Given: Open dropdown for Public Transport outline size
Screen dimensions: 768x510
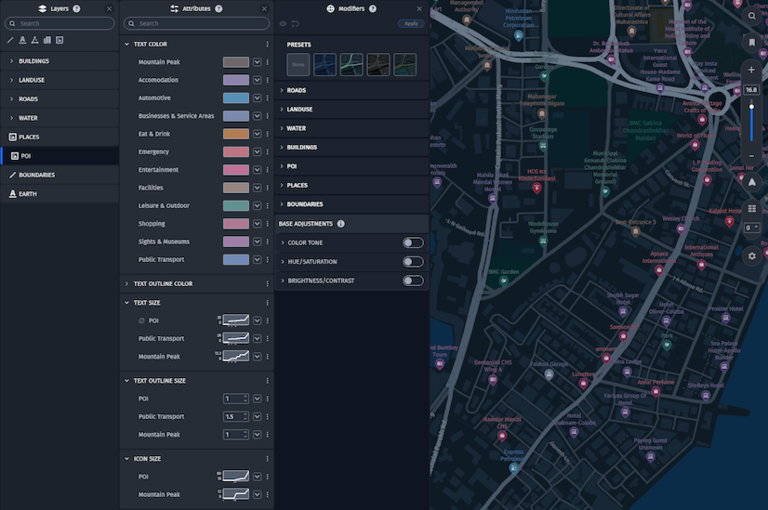Looking at the screenshot, I should tap(257, 417).
